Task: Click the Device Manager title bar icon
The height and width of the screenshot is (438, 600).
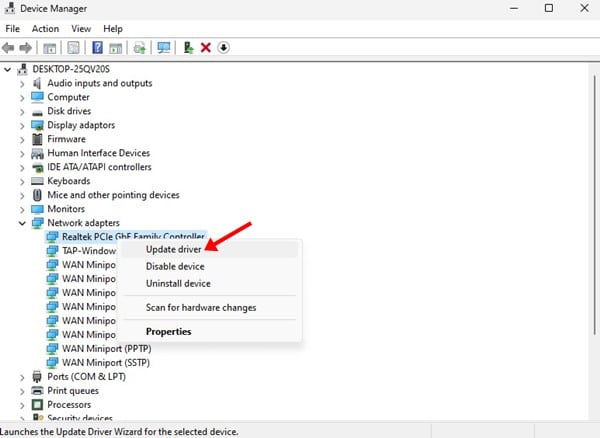Action: coord(10,8)
